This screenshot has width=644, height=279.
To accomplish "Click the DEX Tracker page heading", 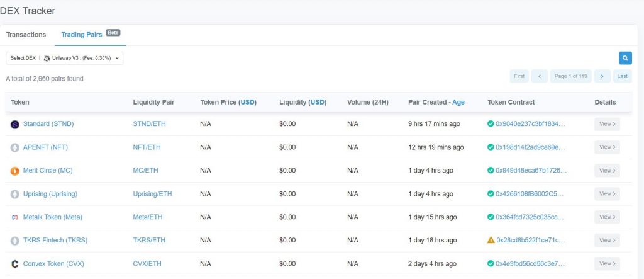I will [28, 11].
